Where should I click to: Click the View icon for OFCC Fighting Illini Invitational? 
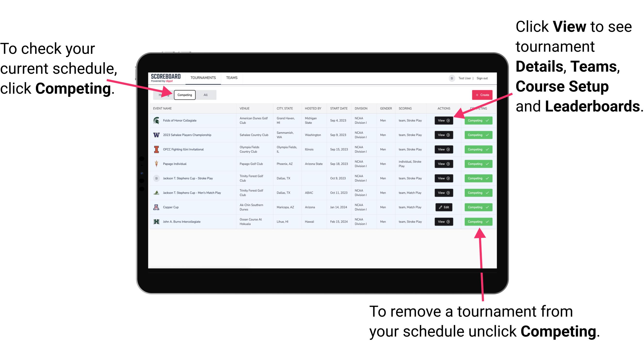pos(443,150)
